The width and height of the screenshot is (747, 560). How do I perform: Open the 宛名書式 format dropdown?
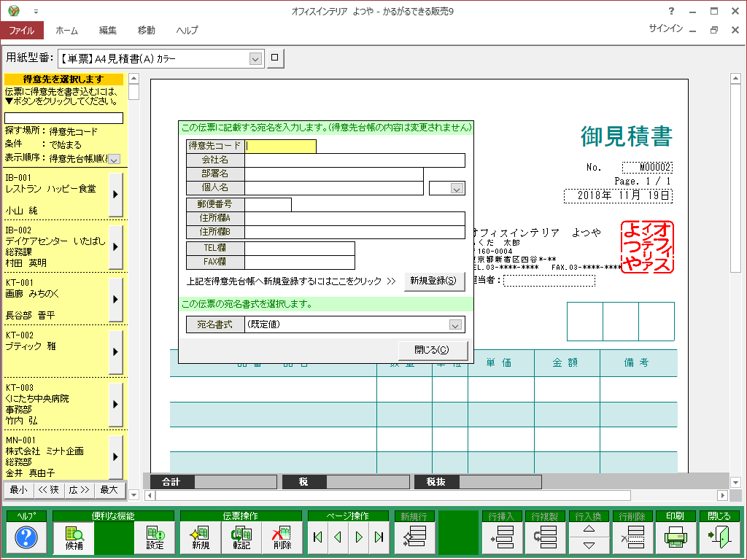tap(455, 325)
